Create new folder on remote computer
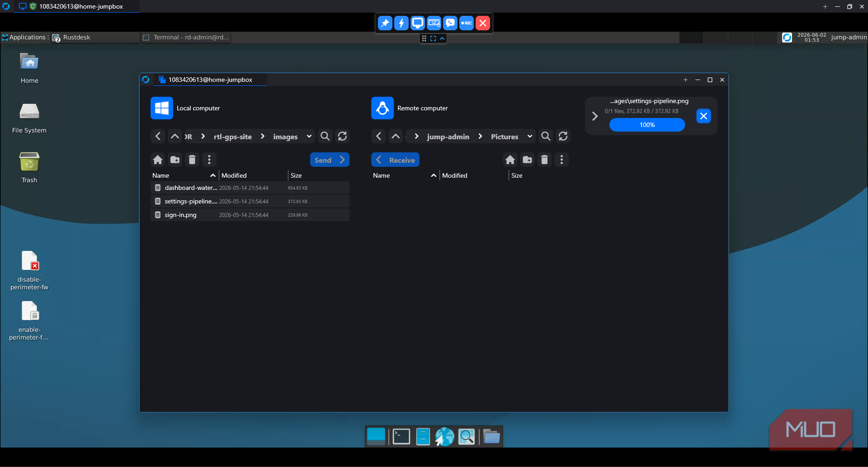868x467 pixels. (528, 160)
